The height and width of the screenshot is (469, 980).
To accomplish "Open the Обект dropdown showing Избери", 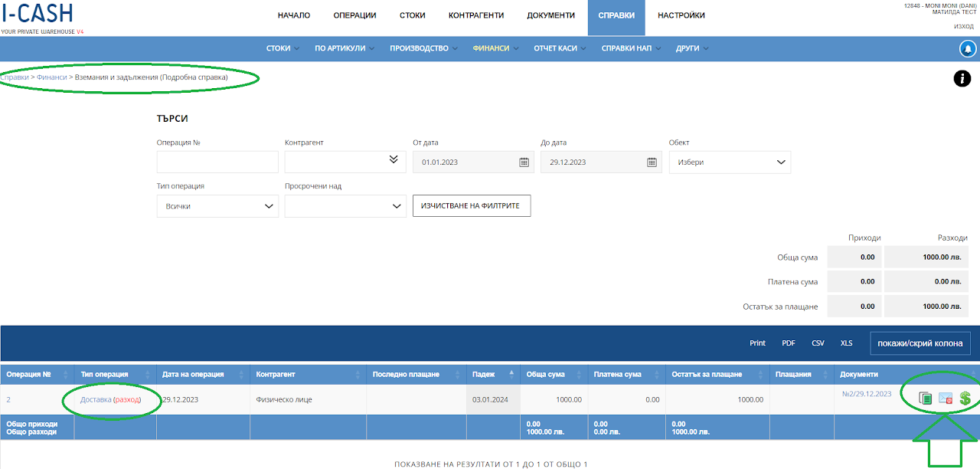I will (730, 162).
